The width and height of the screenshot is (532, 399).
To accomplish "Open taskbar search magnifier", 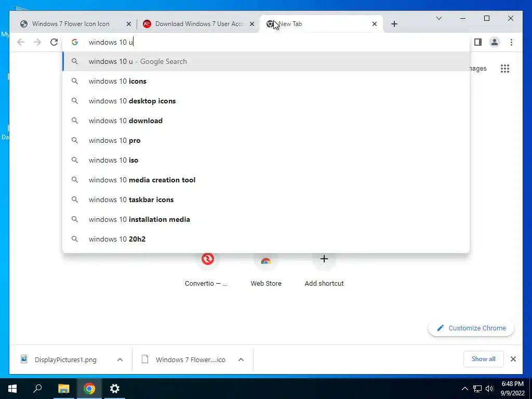I will 37,389.
